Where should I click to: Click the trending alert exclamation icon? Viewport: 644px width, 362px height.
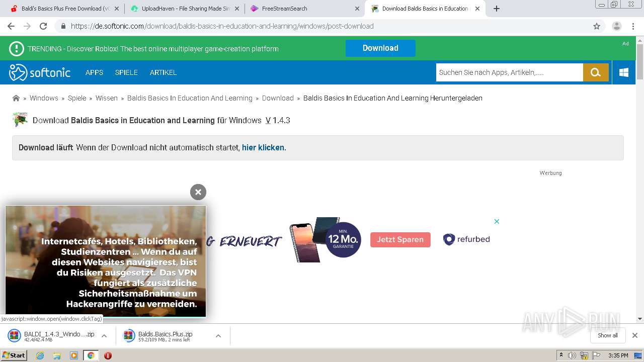pyautogui.click(x=17, y=49)
